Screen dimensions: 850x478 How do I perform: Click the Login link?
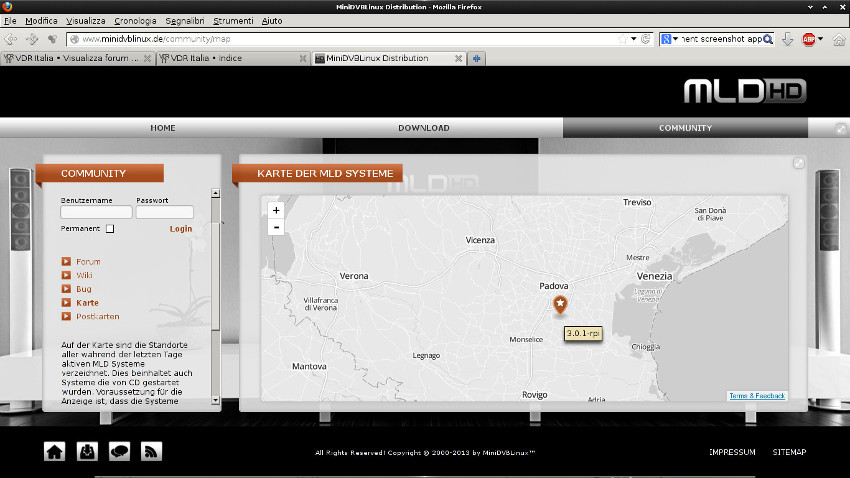point(180,229)
